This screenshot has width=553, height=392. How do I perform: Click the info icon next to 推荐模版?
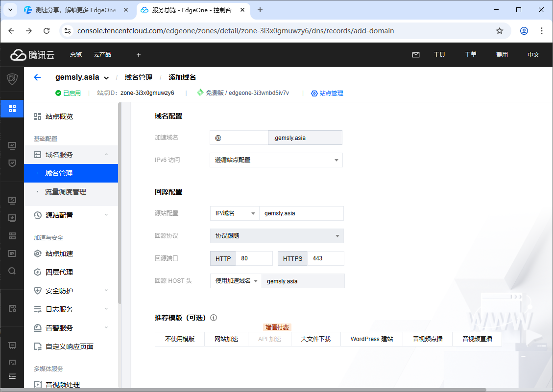click(x=214, y=318)
